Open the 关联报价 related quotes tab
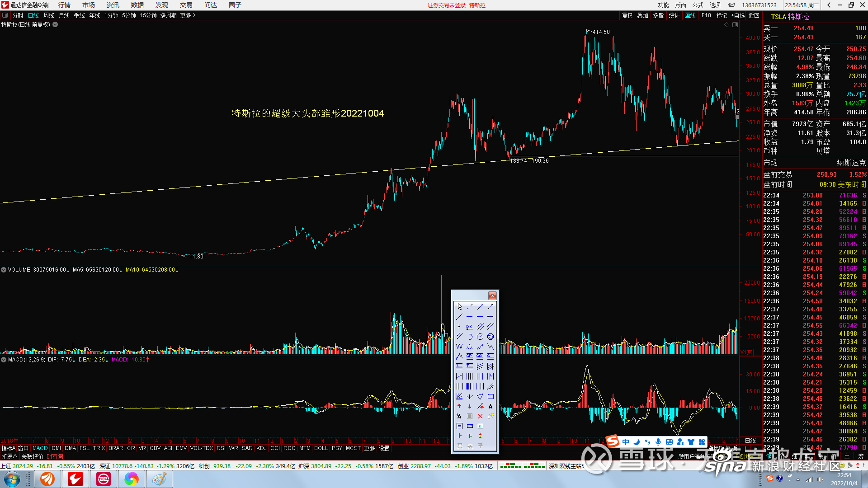This screenshot has height=488, width=868. point(32,456)
